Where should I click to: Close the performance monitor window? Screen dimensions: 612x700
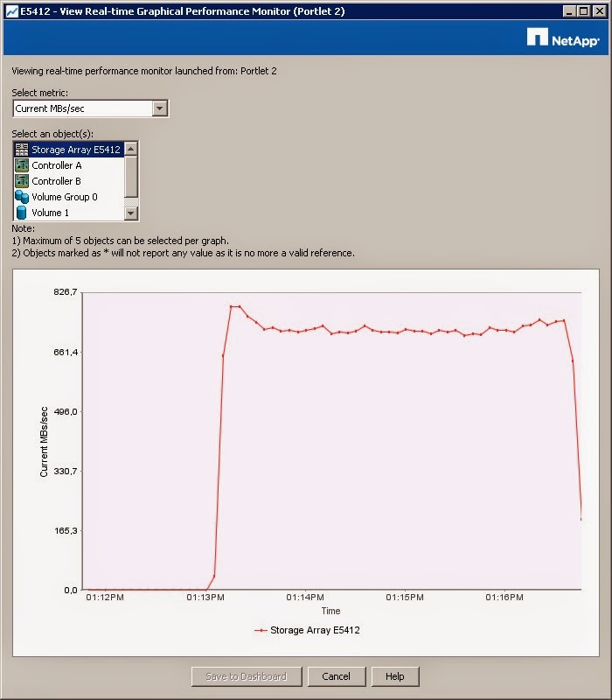tap(599, 11)
